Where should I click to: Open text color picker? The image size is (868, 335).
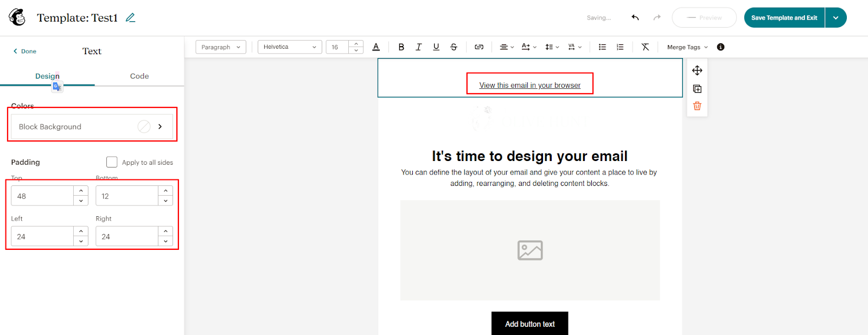pyautogui.click(x=376, y=47)
